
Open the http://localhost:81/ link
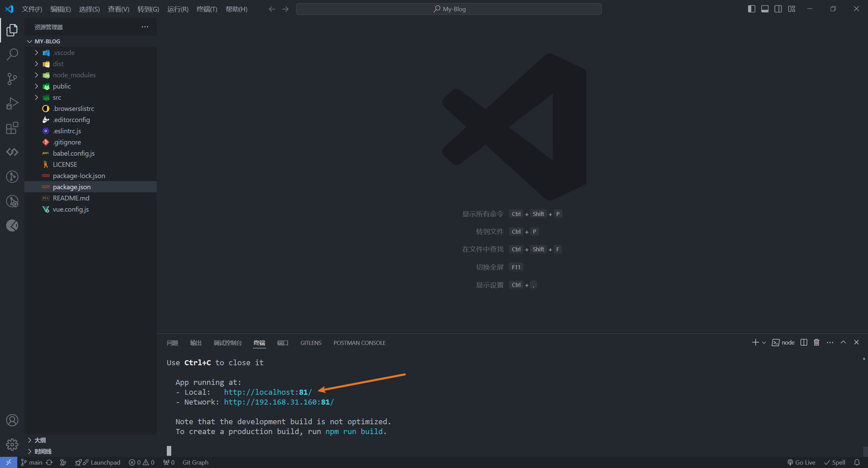(268, 392)
